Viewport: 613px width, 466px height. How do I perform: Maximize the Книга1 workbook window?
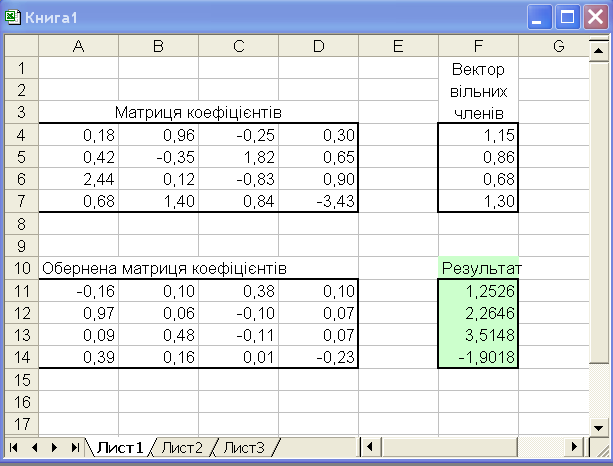coord(567,17)
